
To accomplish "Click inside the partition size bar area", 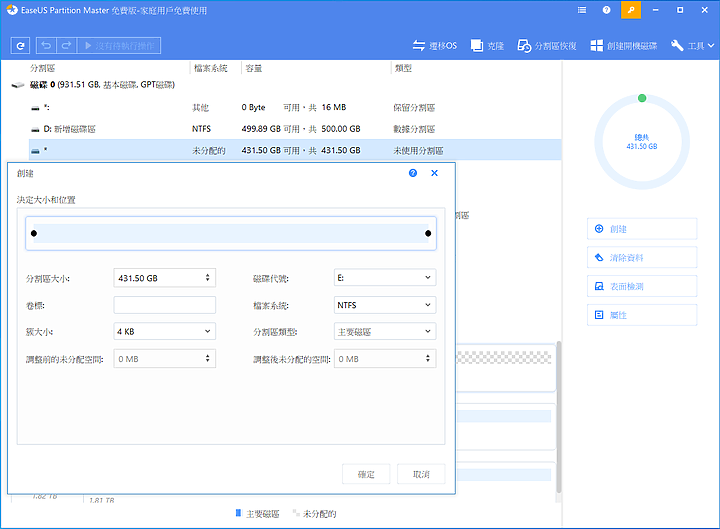I will [x=231, y=233].
